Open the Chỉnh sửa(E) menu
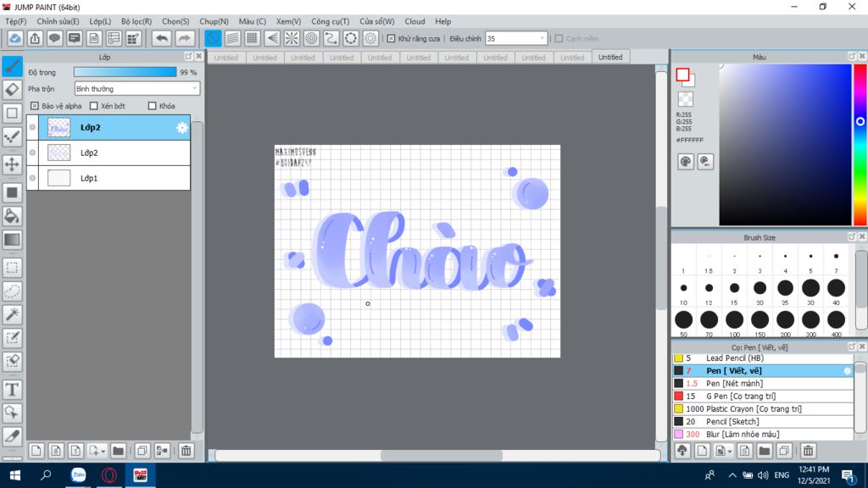This screenshot has width=868, height=488. pyautogui.click(x=58, y=21)
